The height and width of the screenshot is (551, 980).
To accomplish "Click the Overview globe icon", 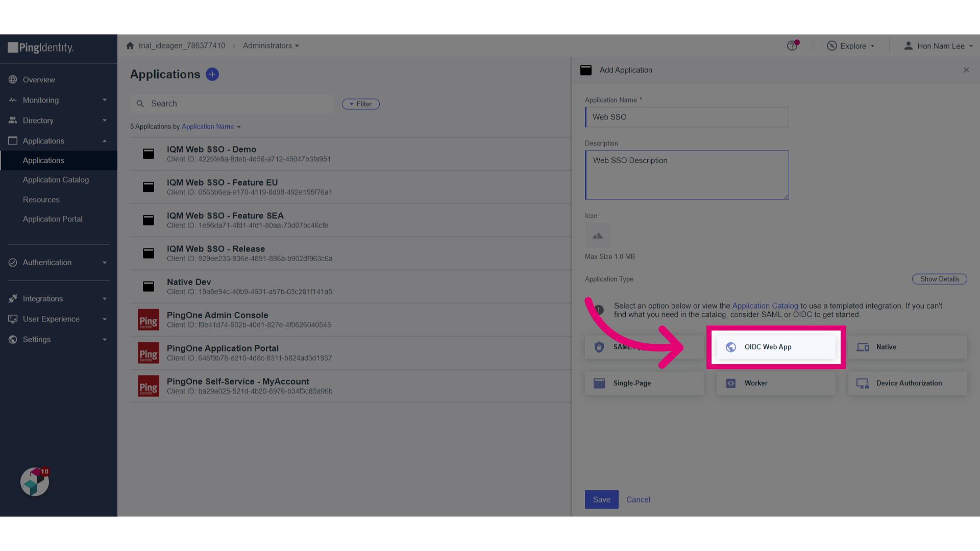I will pyautogui.click(x=13, y=80).
